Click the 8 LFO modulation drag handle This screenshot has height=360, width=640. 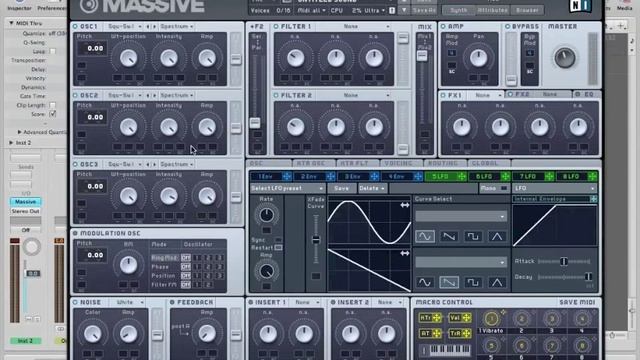[593, 176]
